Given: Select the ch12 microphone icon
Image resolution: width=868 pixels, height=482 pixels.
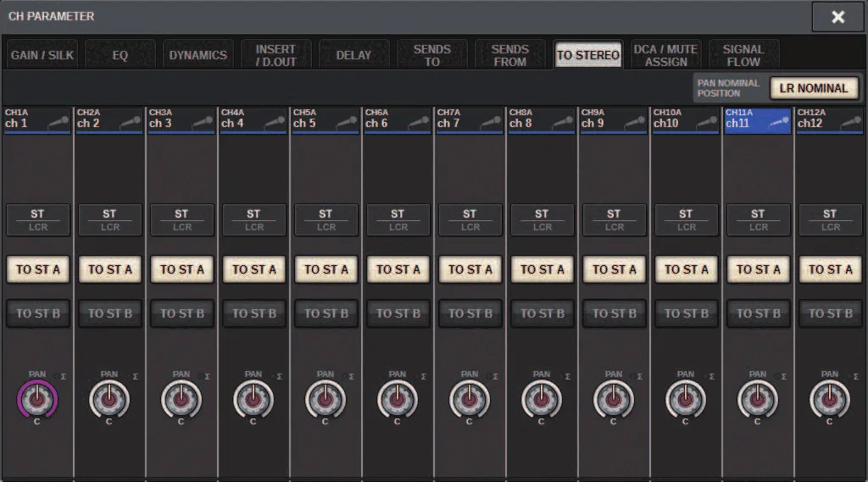Looking at the screenshot, I should (850, 122).
